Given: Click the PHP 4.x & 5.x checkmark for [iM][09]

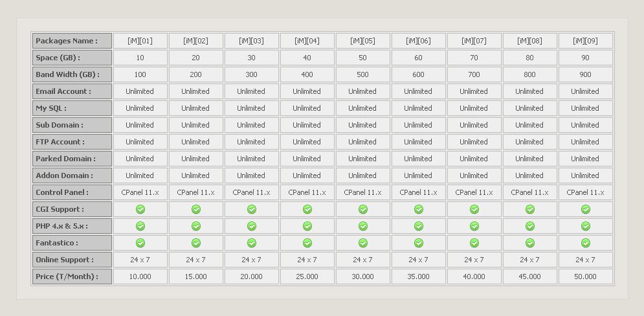Looking at the screenshot, I should click(586, 226).
